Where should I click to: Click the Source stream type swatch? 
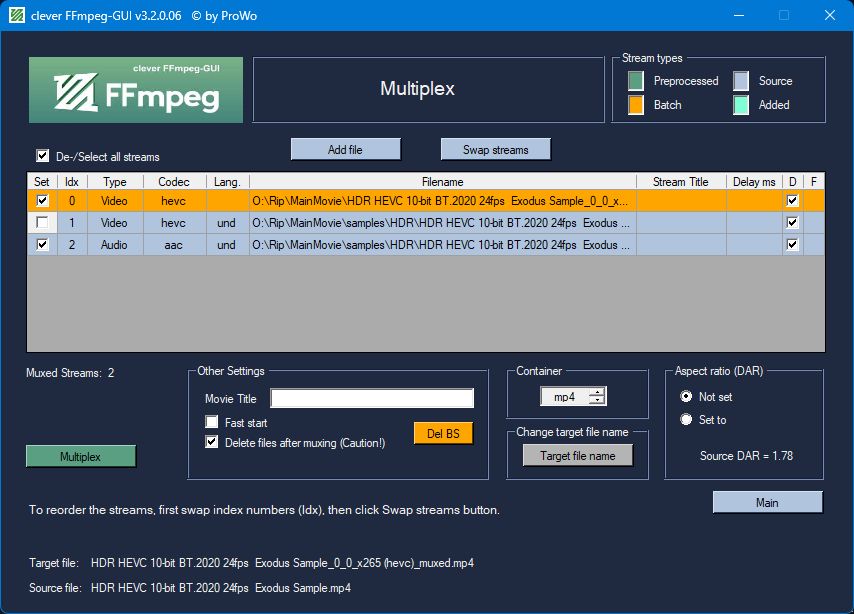pyautogui.click(x=741, y=81)
